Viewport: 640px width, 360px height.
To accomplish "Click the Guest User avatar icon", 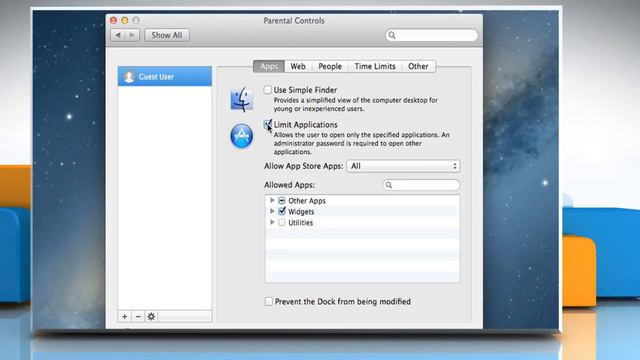I will click(x=129, y=76).
